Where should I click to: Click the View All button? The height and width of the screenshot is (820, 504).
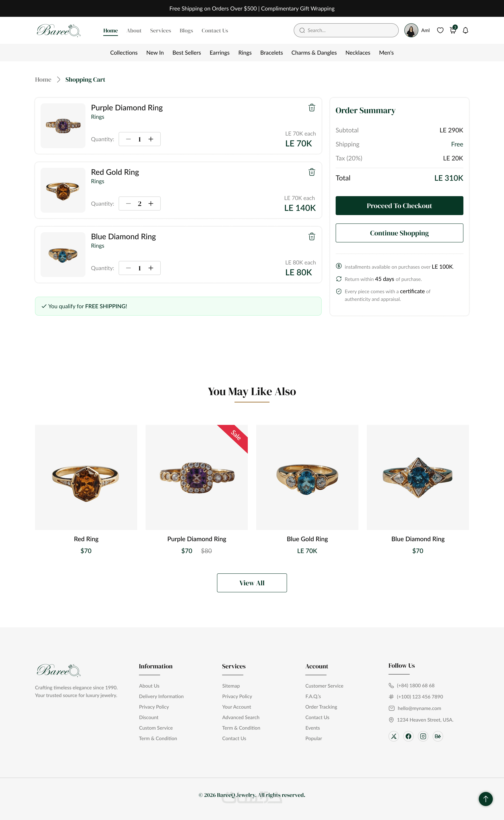(252, 583)
